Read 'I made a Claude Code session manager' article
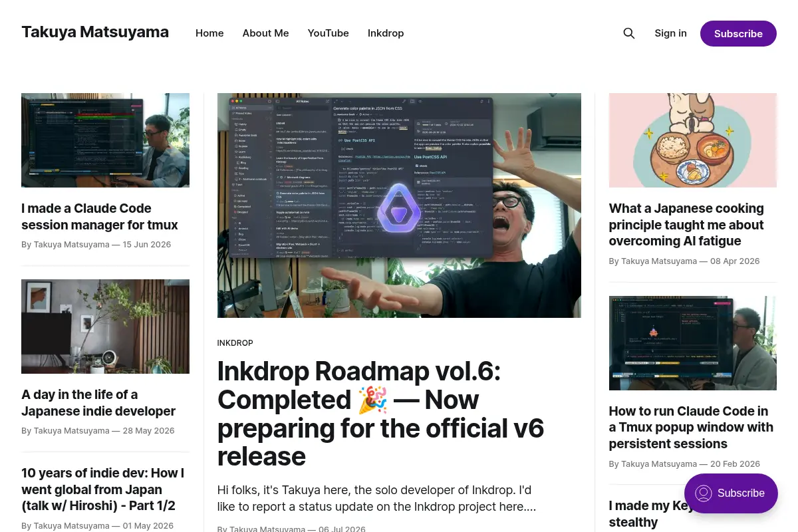Image resolution: width=798 pixels, height=532 pixels. click(x=100, y=217)
